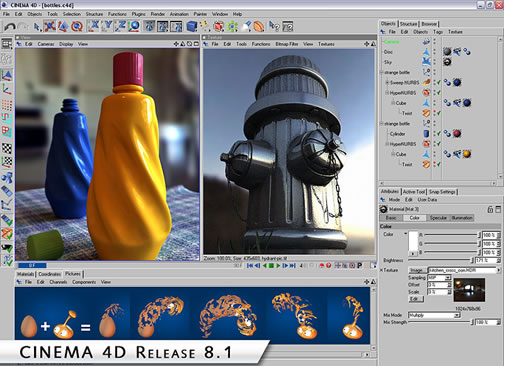Click the orange deformer object icon
This screenshot has height=367, width=505.
[x=259, y=26]
